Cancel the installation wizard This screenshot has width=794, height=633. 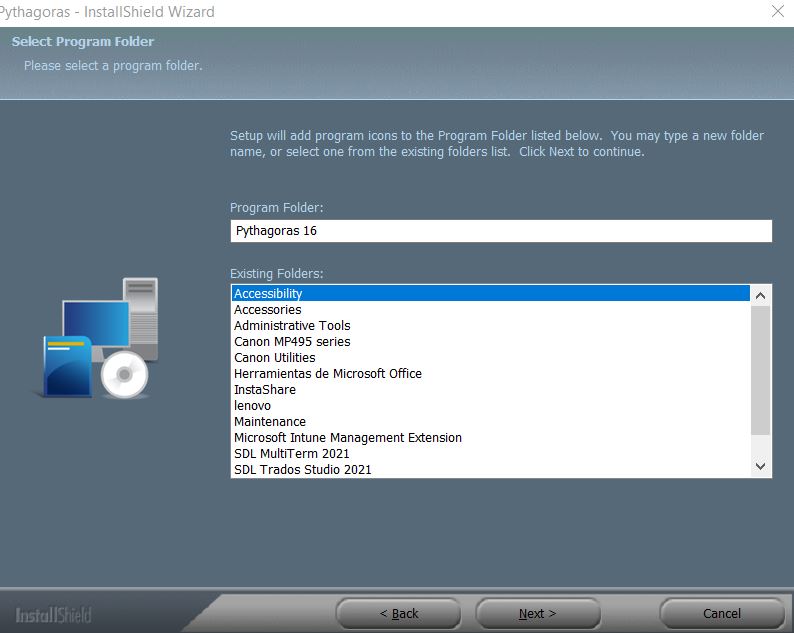pyautogui.click(x=722, y=613)
